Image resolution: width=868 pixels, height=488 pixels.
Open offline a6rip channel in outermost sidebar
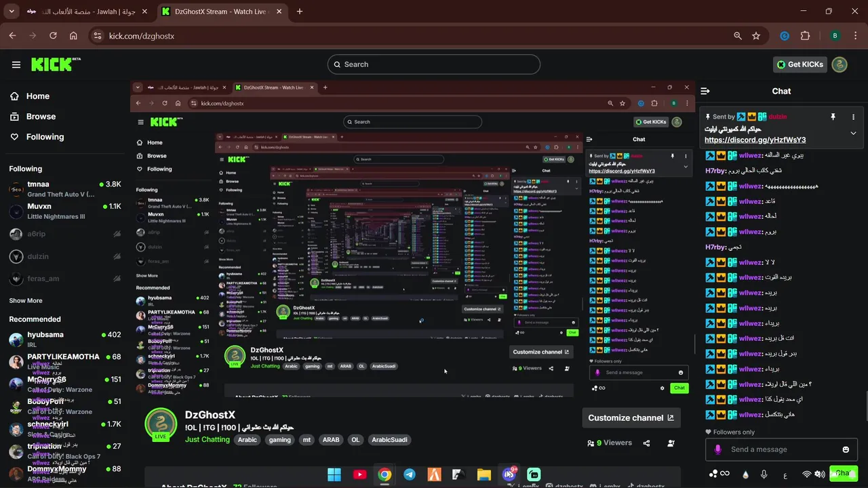point(65,234)
